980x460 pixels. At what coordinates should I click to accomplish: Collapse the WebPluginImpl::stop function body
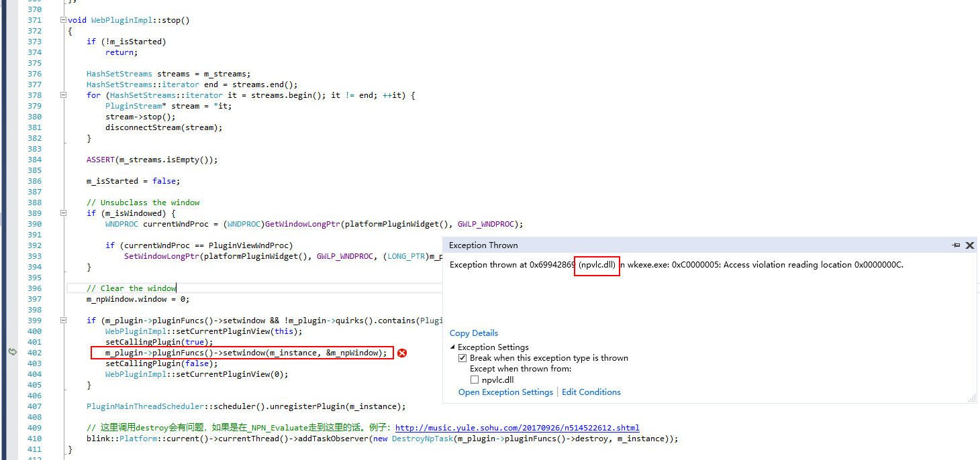point(64,19)
